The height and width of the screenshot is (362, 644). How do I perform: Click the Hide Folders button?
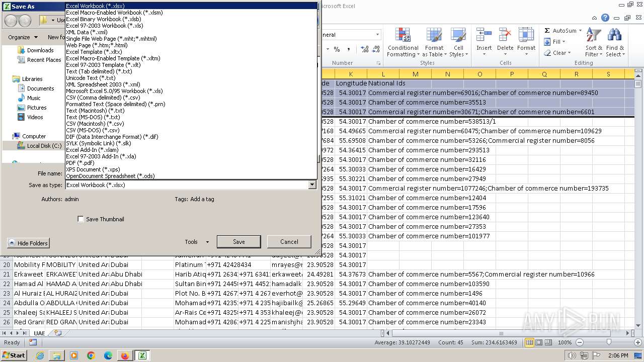28,243
